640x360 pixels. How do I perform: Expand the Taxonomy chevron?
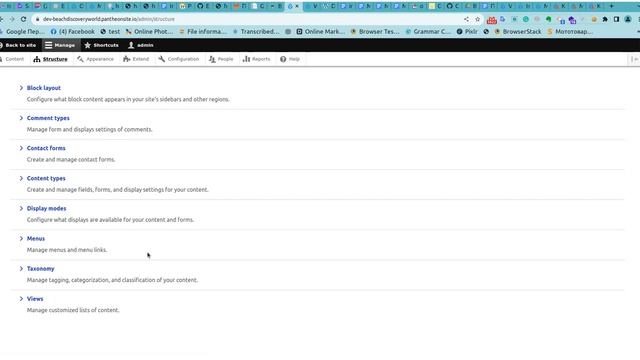click(21, 269)
